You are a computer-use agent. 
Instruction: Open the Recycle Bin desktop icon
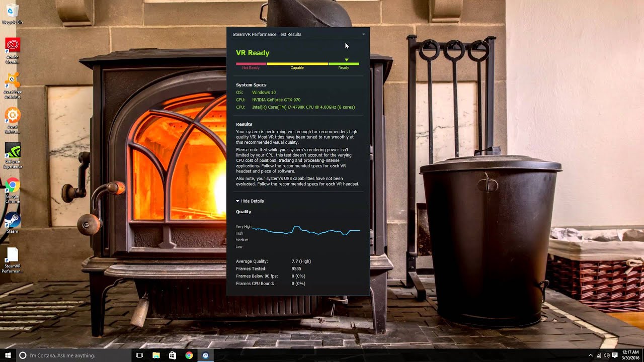pos(12,14)
